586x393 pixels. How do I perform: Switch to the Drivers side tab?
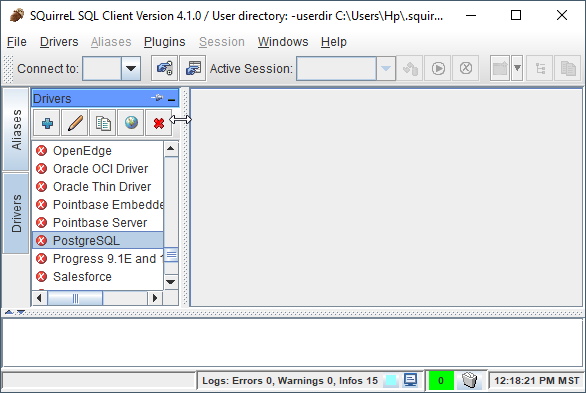click(16, 213)
